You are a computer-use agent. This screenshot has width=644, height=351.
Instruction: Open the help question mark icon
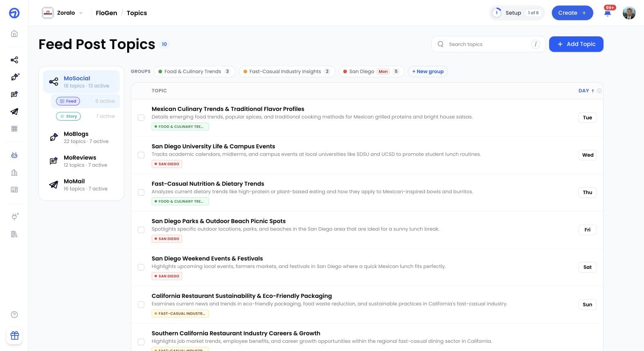pos(14,315)
